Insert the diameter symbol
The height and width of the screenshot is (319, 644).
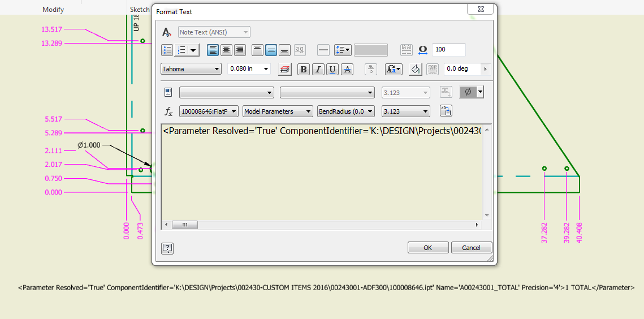point(468,93)
